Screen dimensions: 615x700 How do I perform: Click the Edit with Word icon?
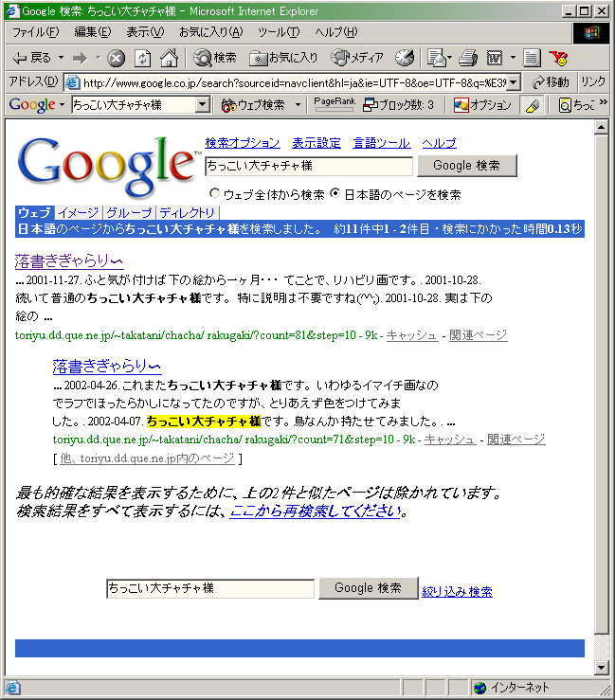pyautogui.click(x=495, y=58)
